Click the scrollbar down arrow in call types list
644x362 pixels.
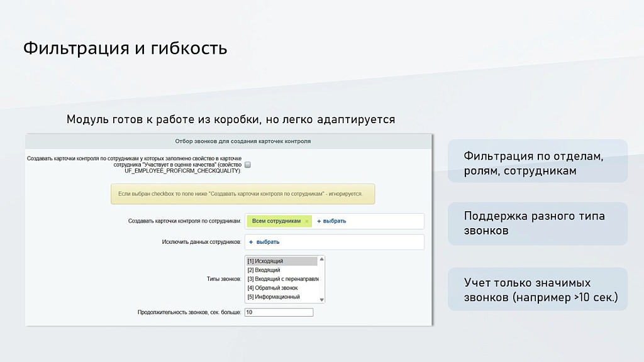[322, 299]
